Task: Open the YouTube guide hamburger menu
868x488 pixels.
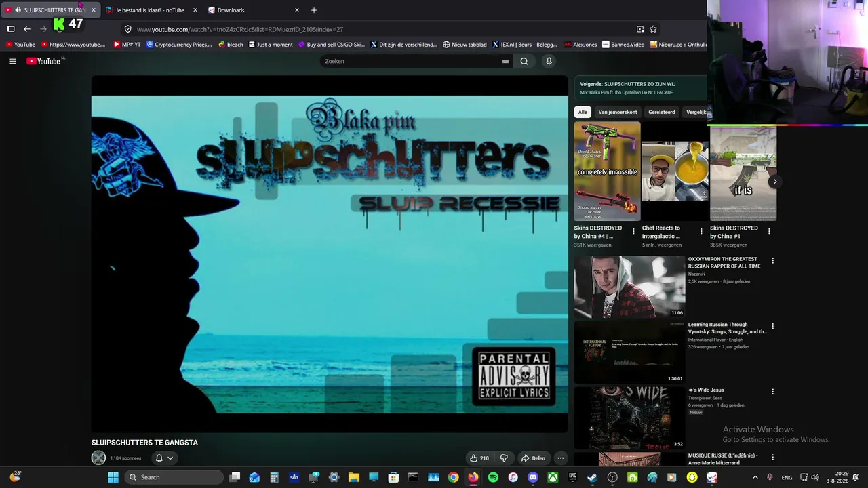Action: click(12, 61)
